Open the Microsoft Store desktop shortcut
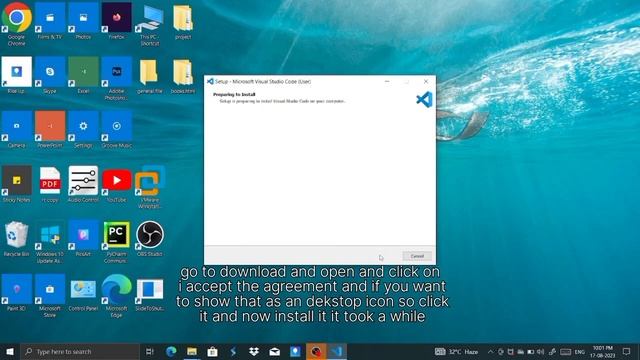 (50, 295)
